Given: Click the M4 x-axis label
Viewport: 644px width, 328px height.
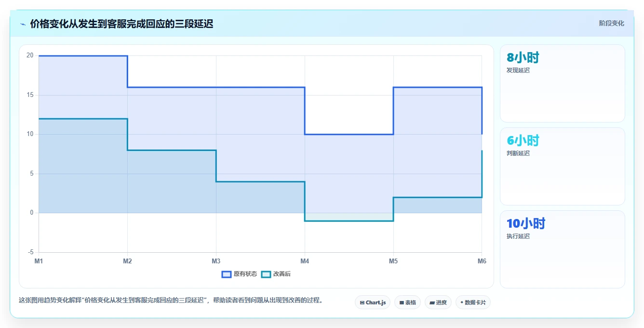Looking at the screenshot, I should [305, 261].
